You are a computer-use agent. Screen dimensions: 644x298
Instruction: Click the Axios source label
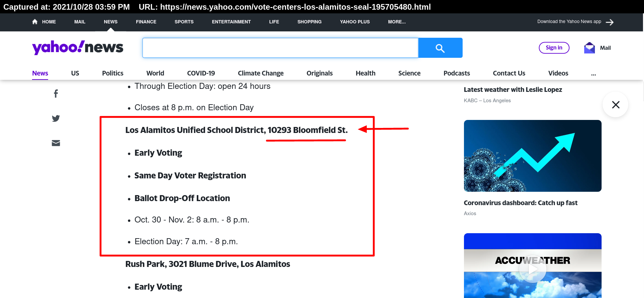[470, 213]
